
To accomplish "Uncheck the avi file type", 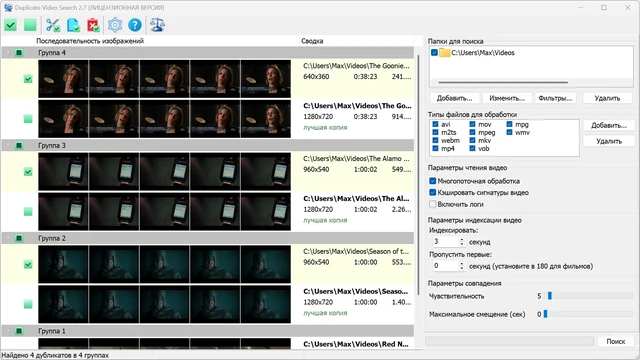I will tap(435, 124).
